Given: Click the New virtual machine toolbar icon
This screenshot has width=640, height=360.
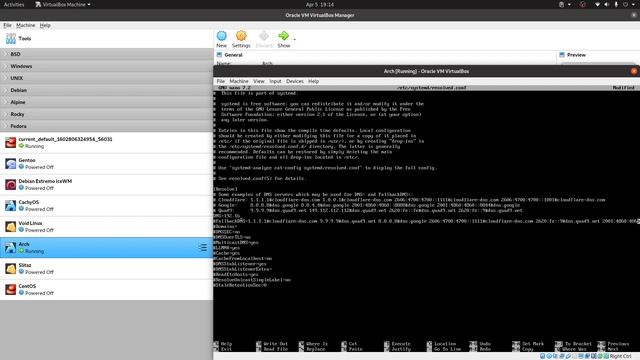Looking at the screenshot, I should 222,36.
